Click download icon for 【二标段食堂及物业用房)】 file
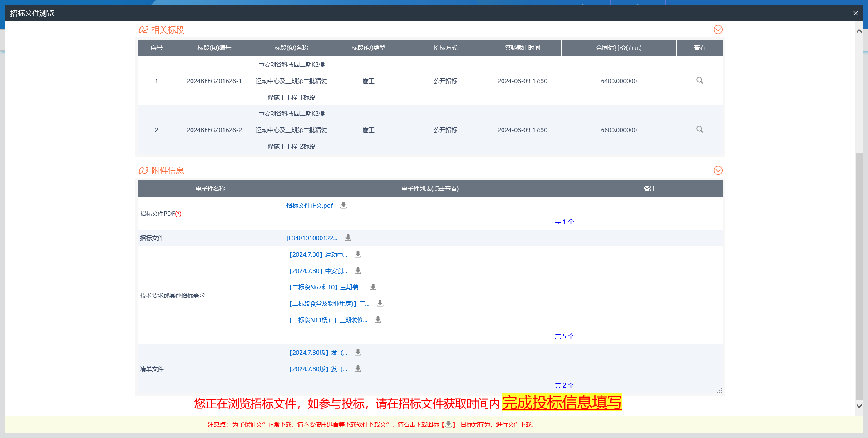The width and height of the screenshot is (868, 438). pos(380,304)
